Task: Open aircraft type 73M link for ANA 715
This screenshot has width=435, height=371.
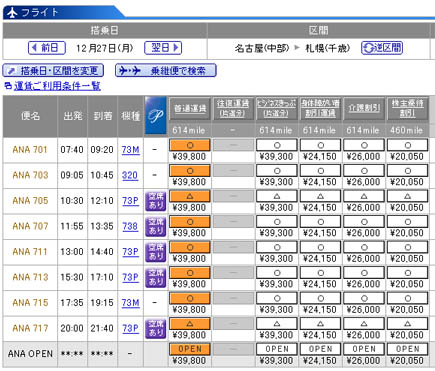Action: pos(130,303)
